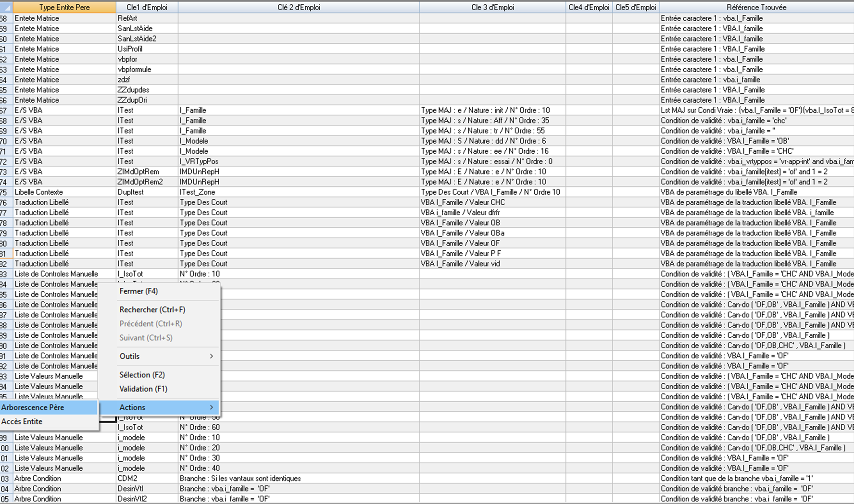The image size is (854, 504).
Task: Click the ZIMdOptRem2 cell
Action: [140, 182]
